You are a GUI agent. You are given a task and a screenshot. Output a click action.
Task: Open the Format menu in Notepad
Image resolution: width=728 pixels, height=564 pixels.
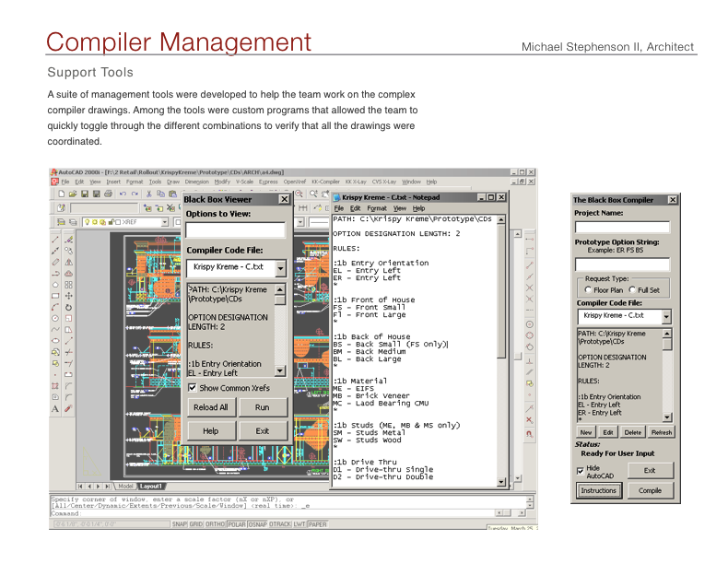pyautogui.click(x=375, y=208)
